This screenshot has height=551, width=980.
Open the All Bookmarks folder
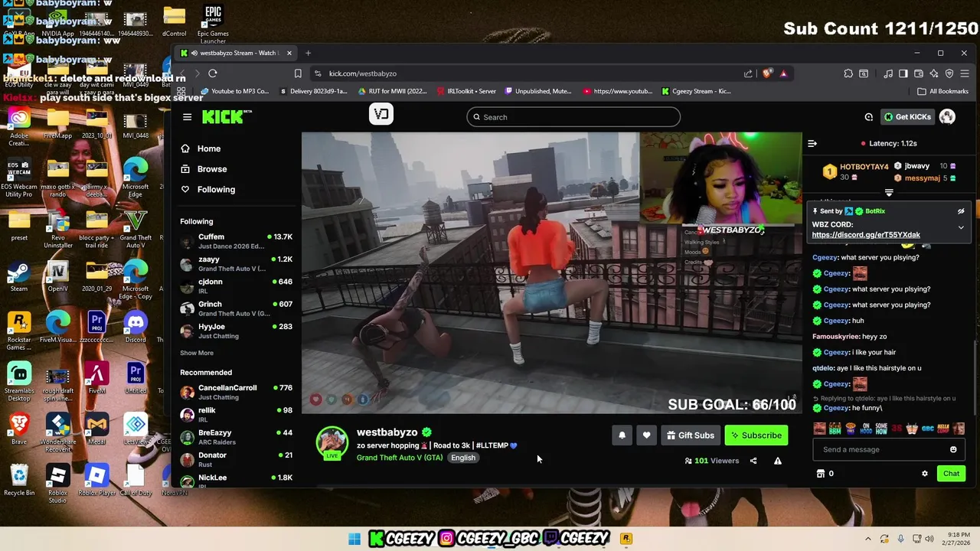click(x=943, y=91)
